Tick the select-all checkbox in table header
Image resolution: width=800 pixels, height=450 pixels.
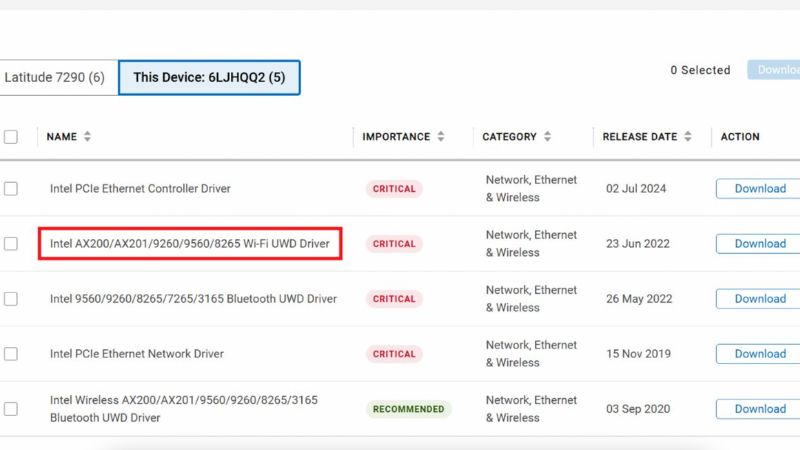[x=11, y=137]
